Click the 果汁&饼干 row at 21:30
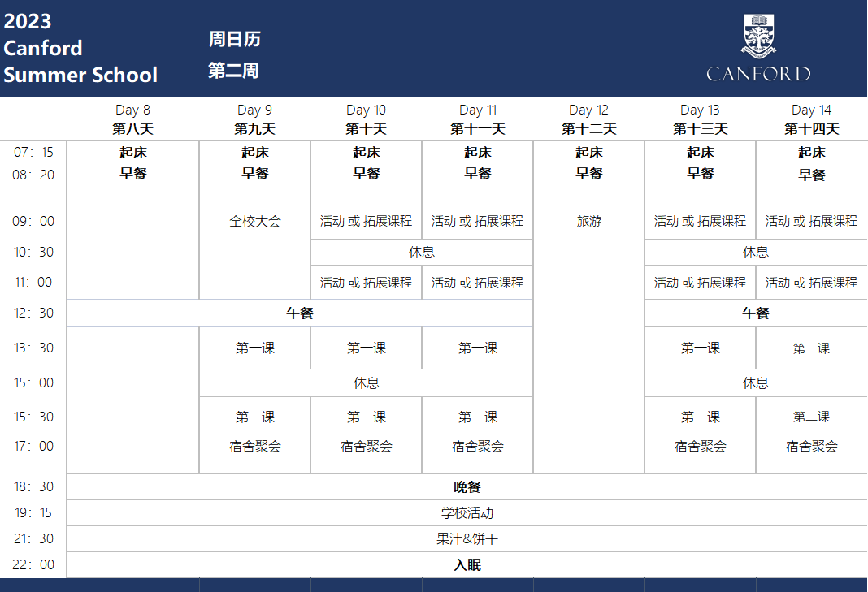The height and width of the screenshot is (592, 868). point(467,539)
